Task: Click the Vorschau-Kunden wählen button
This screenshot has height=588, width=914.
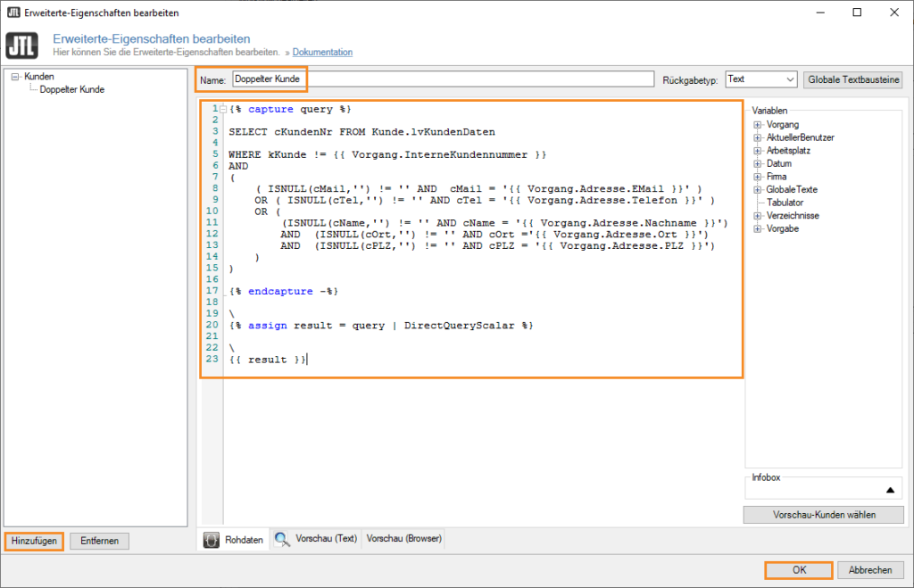Action: 822,514
